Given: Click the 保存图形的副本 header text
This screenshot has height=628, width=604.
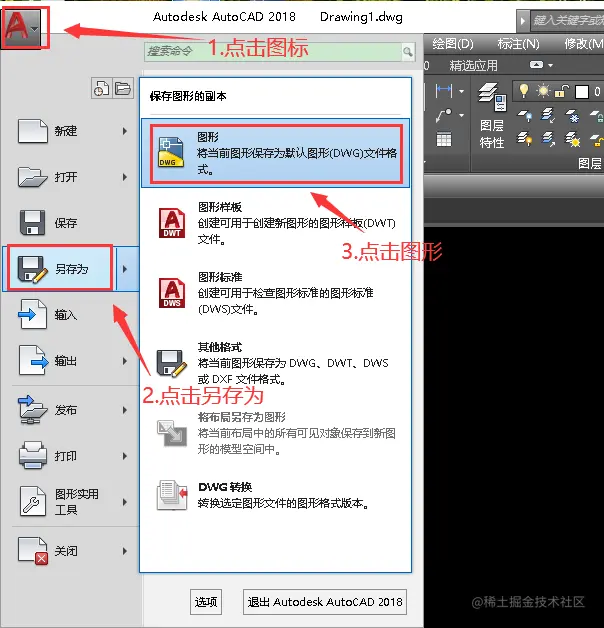Looking at the screenshot, I should (x=188, y=96).
